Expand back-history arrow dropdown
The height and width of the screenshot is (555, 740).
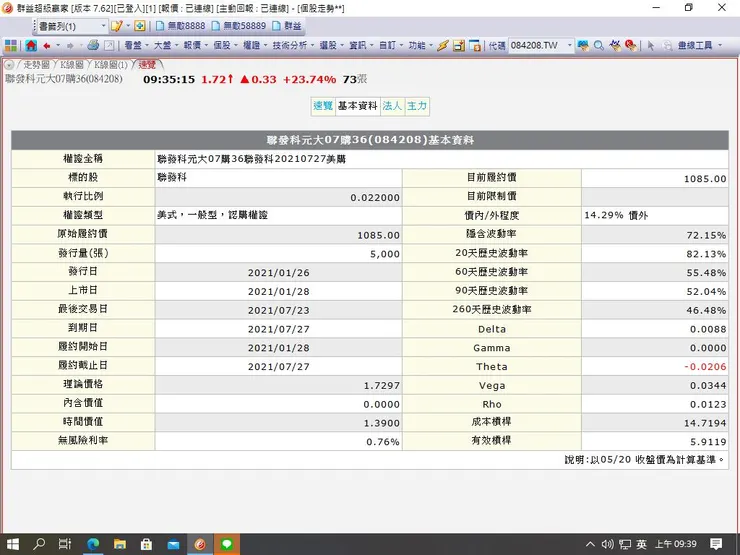tap(58, 45)
